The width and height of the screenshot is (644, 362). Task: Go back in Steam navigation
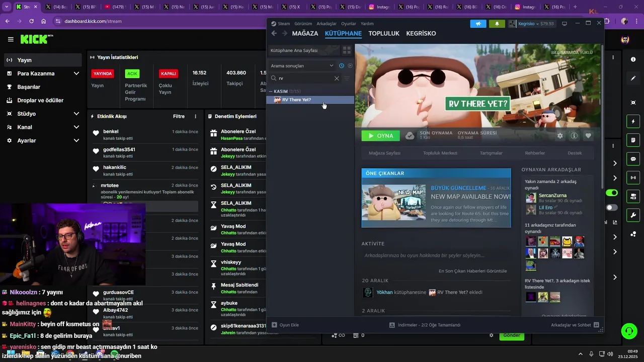point(274,33)
